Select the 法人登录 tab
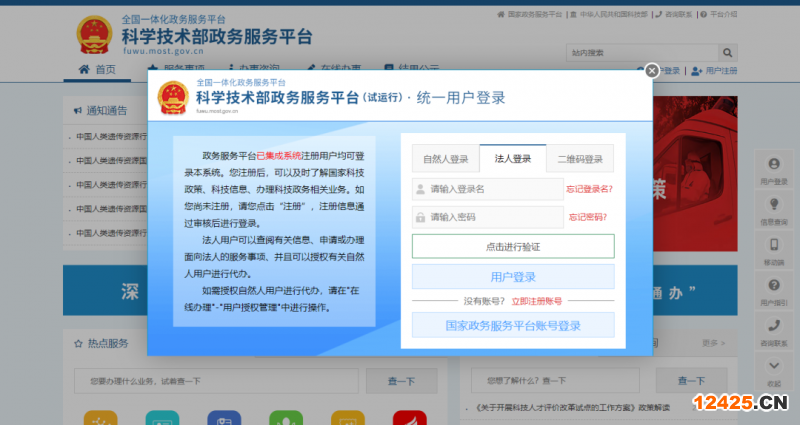 click(x=513, y=159)
